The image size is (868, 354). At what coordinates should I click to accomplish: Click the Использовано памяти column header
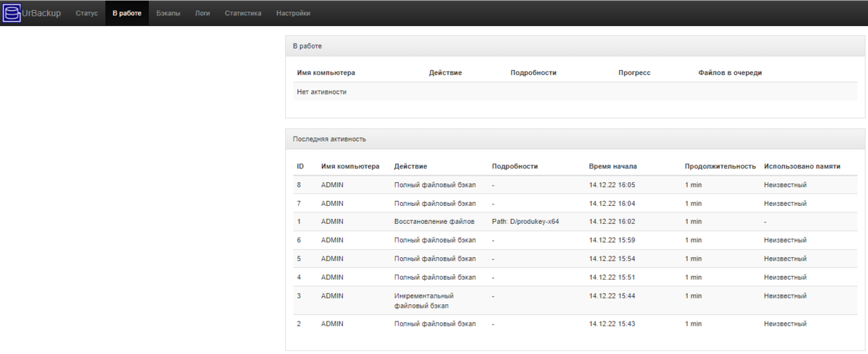tap(802, 166)
